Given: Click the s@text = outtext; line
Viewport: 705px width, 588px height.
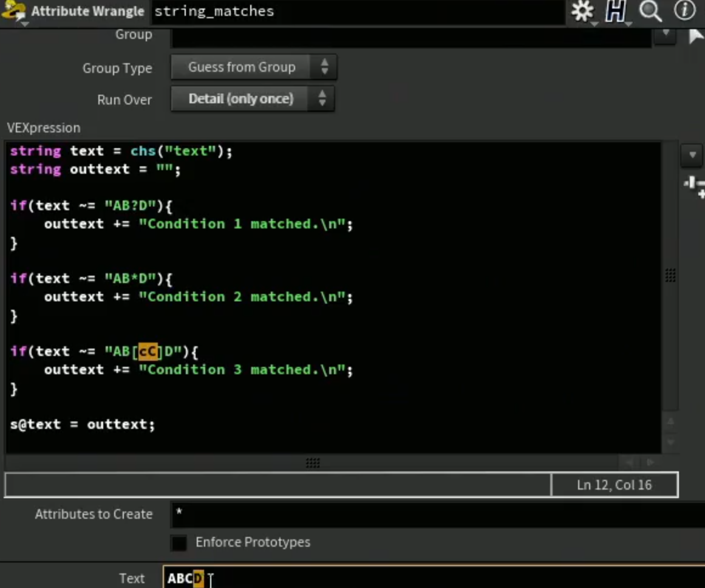Looking at the screenshot, I should coord(83,424).
